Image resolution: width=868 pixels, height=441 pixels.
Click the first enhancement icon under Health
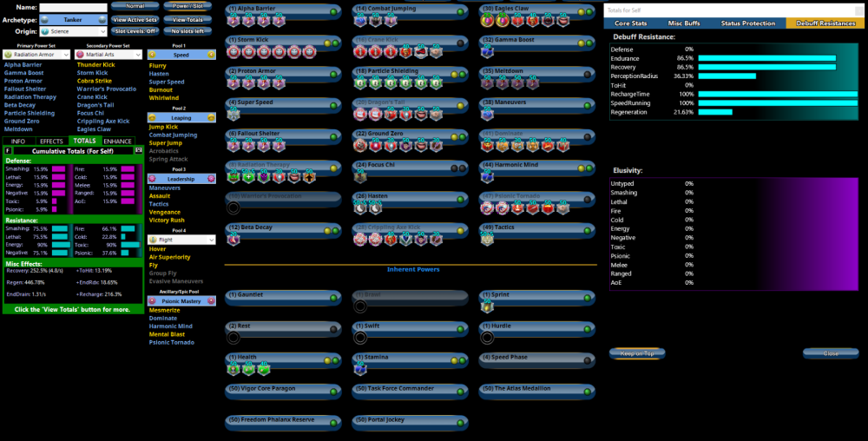click(x=233, y=368)
